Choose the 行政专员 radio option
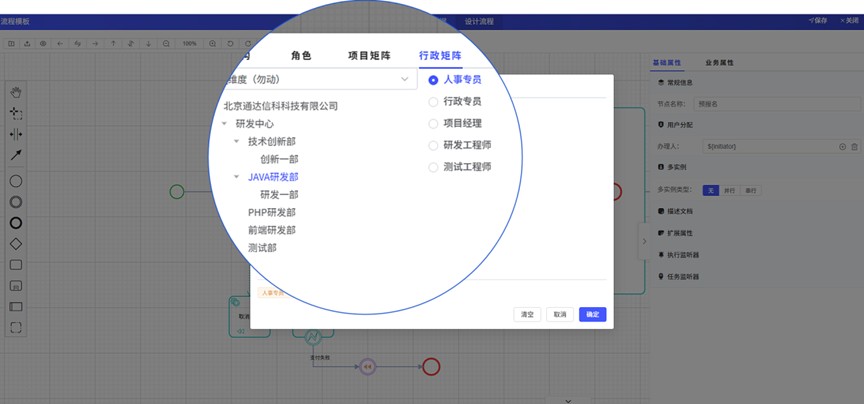 pos(433,101)
